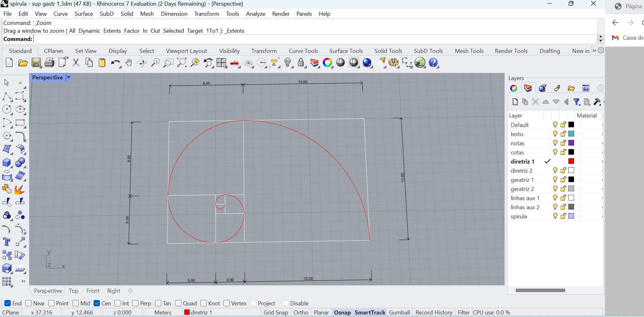Click the red color swatch of diretriz 1
The width and height of the screenshot is (644, 317).
click(571, 161)
